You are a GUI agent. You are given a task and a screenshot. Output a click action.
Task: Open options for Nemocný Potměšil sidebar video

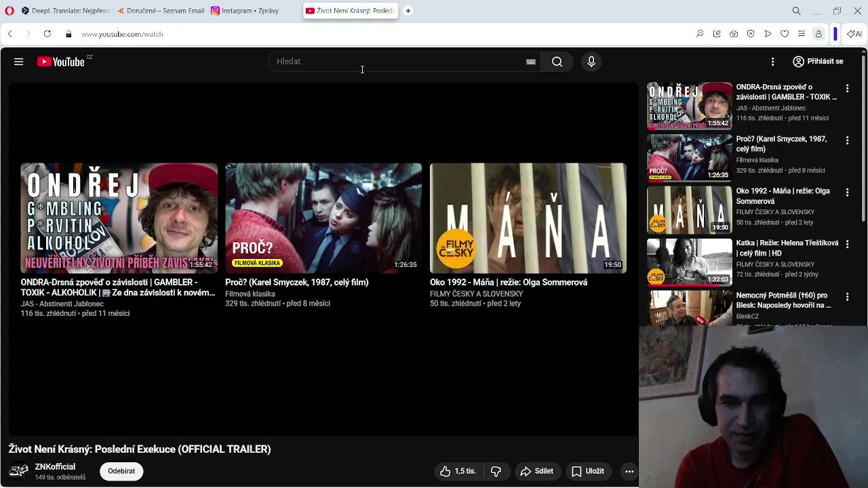pyautogui.click(x=847, y=296)
